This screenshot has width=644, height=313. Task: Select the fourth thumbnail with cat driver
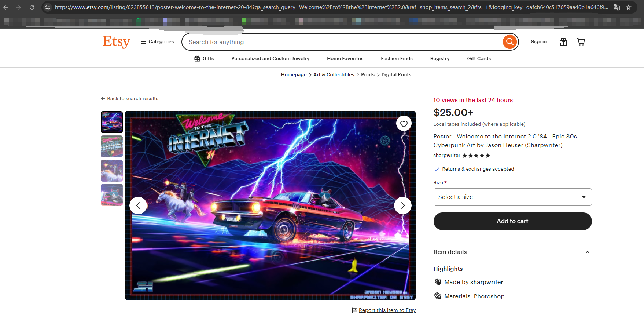point(112,195)
